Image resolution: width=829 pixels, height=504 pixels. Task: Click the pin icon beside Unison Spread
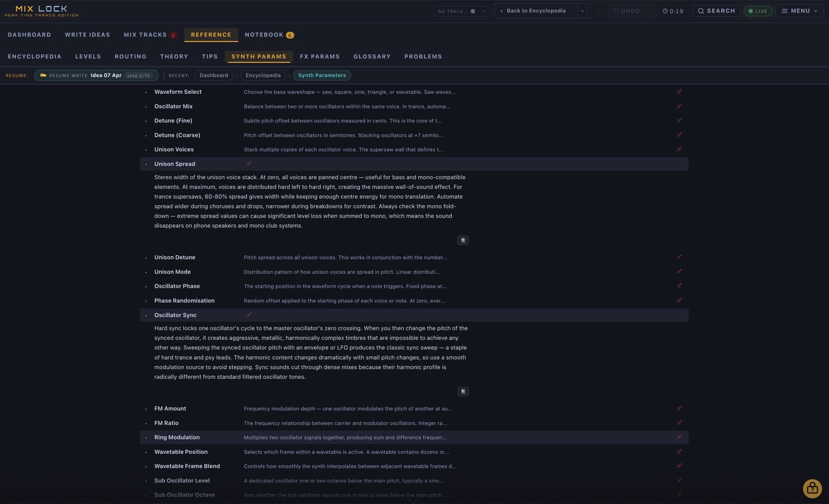249,164
